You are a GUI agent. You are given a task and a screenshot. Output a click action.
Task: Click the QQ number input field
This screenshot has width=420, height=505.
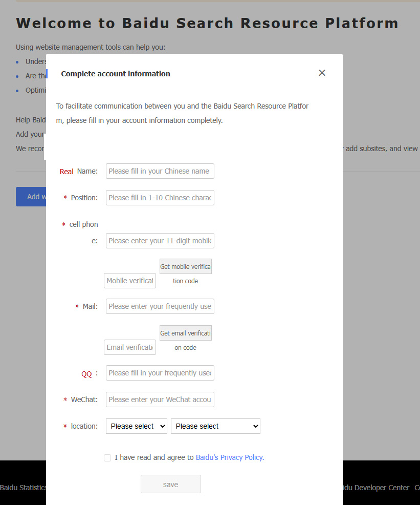coord(160,373)
